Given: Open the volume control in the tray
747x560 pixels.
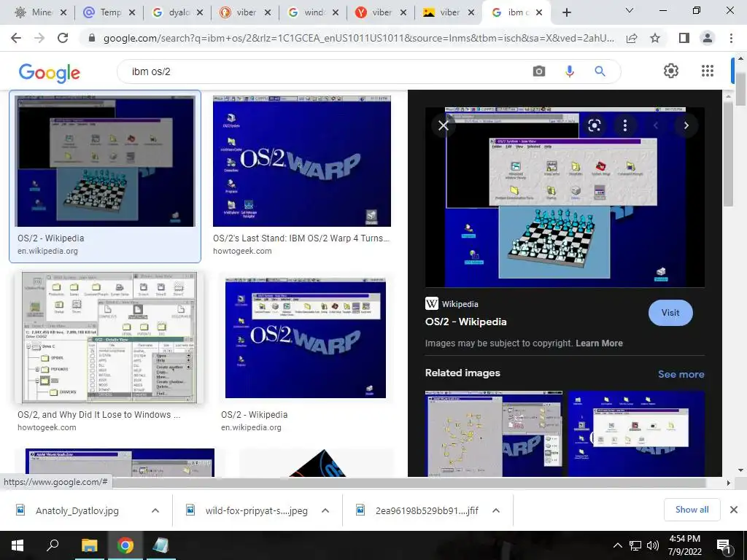Looking at the screenshot, I should 653,545.
